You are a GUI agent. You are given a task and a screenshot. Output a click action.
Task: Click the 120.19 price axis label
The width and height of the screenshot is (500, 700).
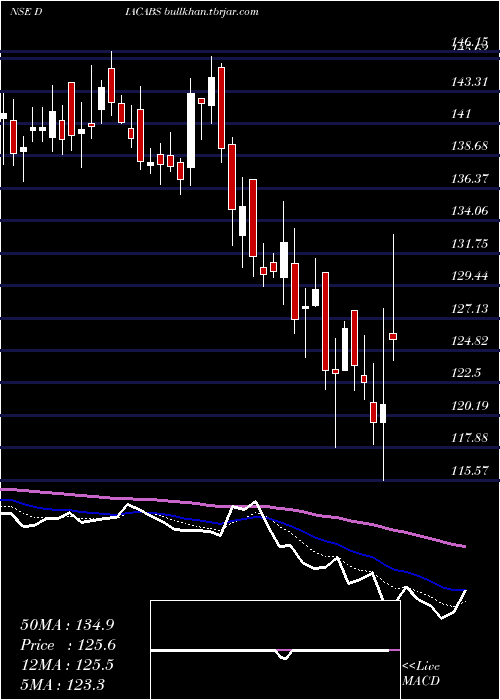[469, 405]
